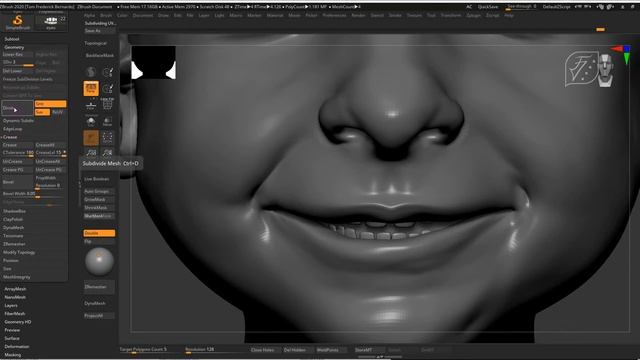640x360 pixels.
Task: Adjust the SDiv 3 slider
Action: (x=18, y=63)
